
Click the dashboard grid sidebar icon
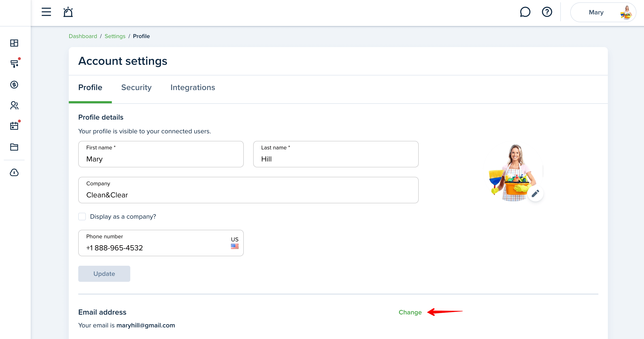[x=14, y=43]
